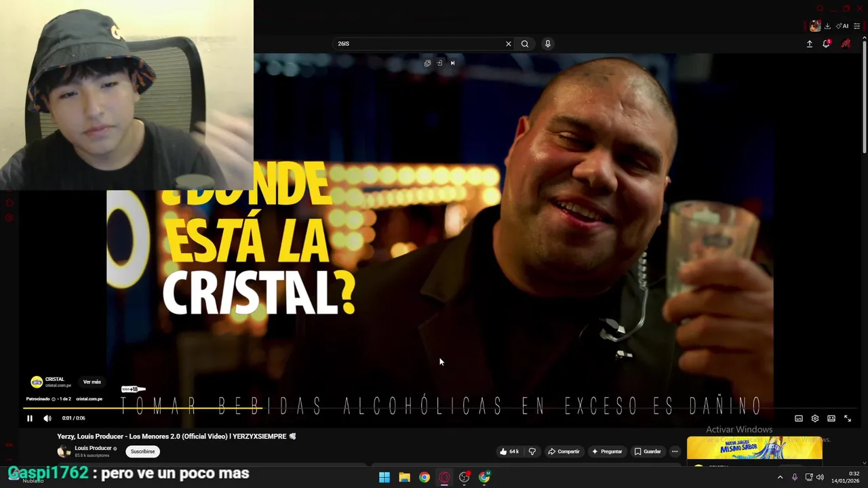The height and width of the screenshot is (488, 868).
Task: Open the YouTube account avatar menu
Action: [x=846, y=43]
